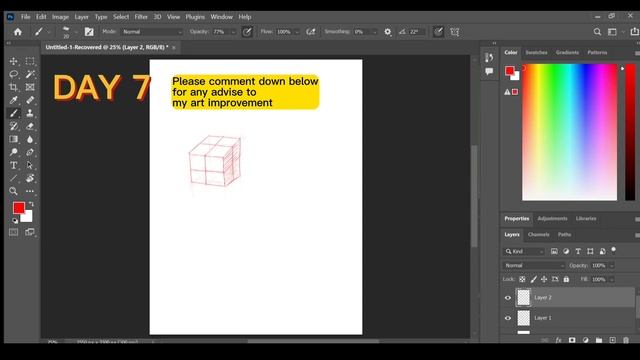Expand the Opacity slider dropdown arrow
Screen dimensions: 640x360
(x=233, y=32)
